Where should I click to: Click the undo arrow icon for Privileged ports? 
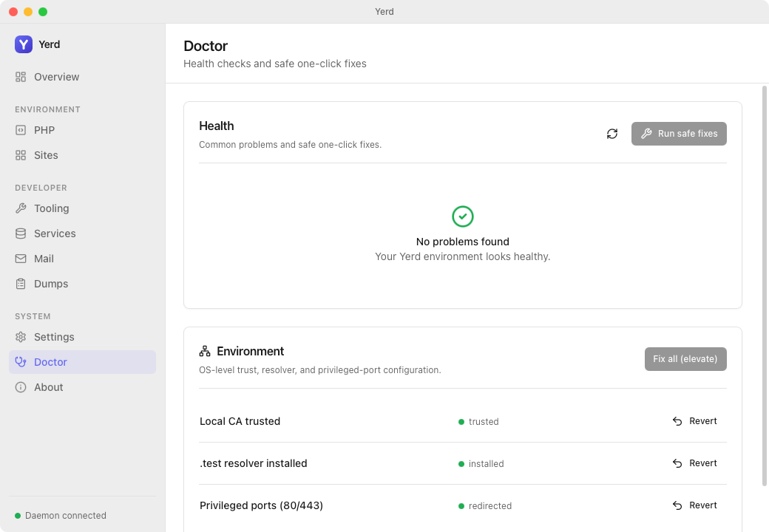[x=677, y=505]
